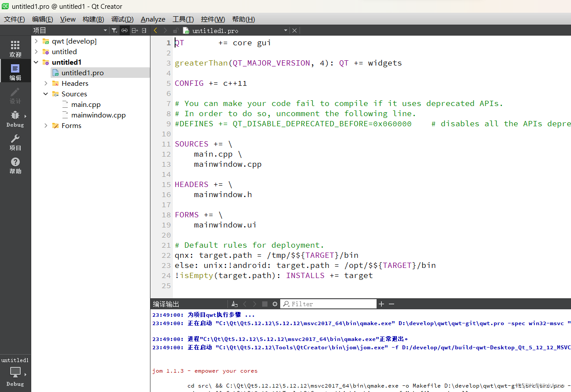Expand the Headers folder
571x392 pixels.
[x=46, y=83]
